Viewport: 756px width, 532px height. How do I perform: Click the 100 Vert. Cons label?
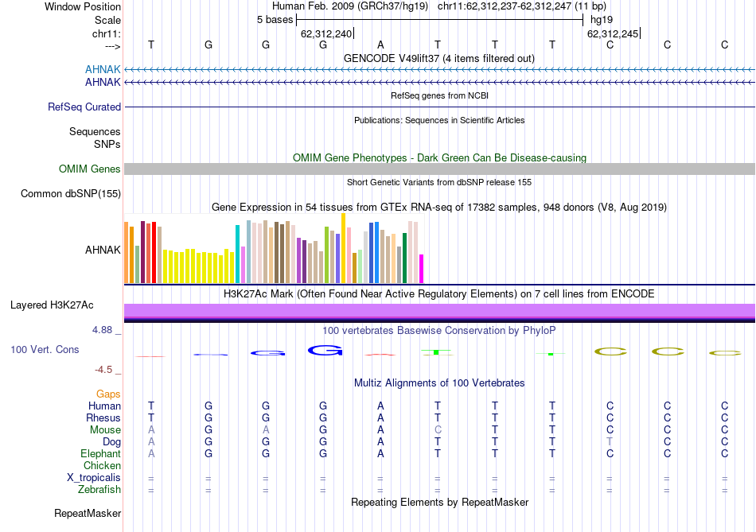point(45,349)
